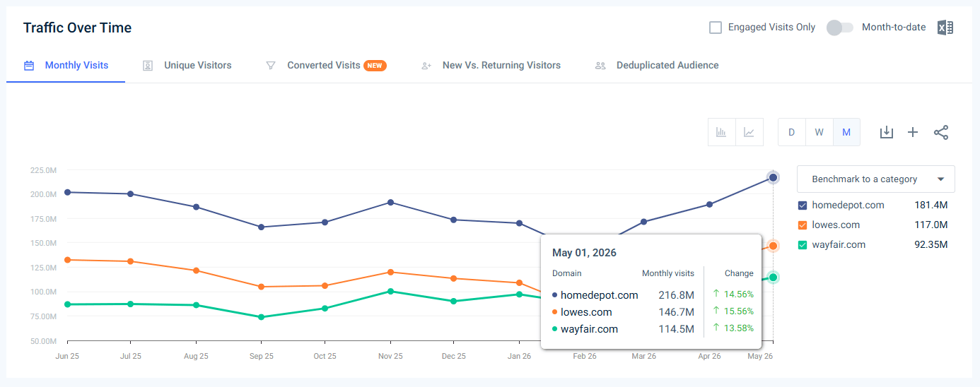Image resolution: width=980 pixels, height=387 pixels.
Task: Click homedepot.com data point for Apr 26
Action: coord(709,205)
